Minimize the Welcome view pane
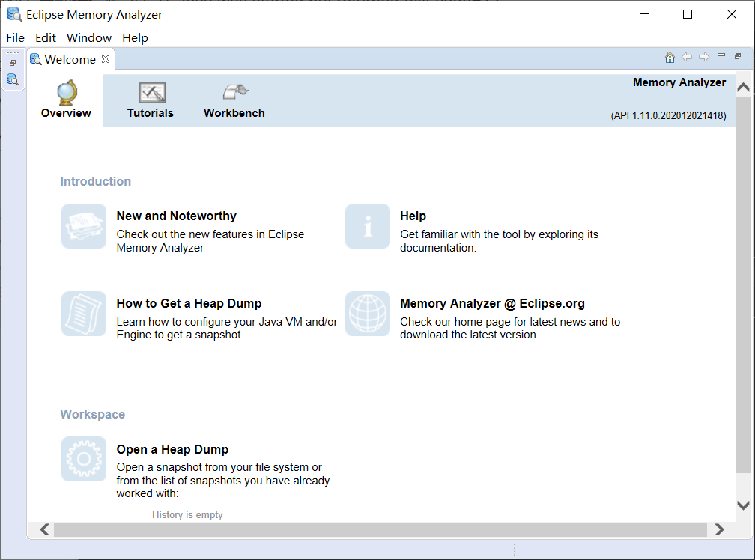Screen dimensions: 755x560 (x=721, y=55)
